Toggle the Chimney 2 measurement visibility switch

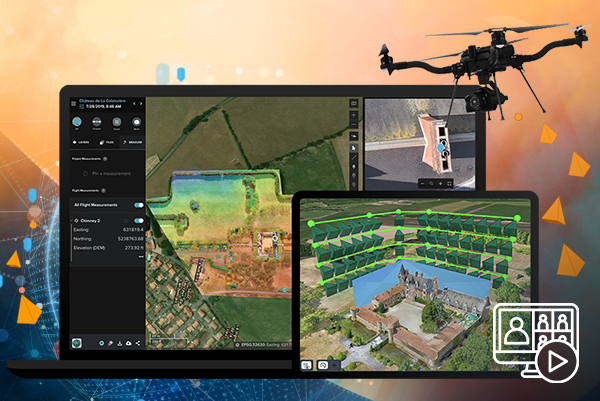pos(138,220)
